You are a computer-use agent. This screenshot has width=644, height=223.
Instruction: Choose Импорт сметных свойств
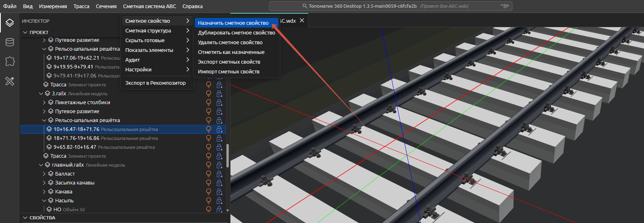pos(237,72)
